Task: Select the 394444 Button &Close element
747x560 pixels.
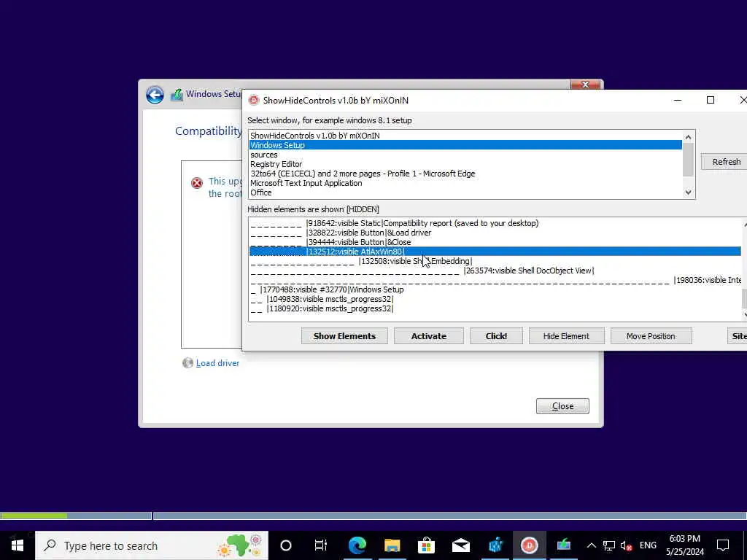Action: pyautogui.click(x=495, y=242)
